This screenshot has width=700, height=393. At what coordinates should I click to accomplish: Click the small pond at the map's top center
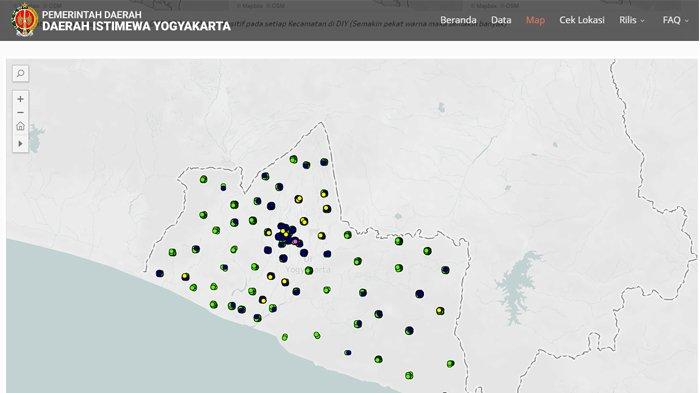point(442,107)
